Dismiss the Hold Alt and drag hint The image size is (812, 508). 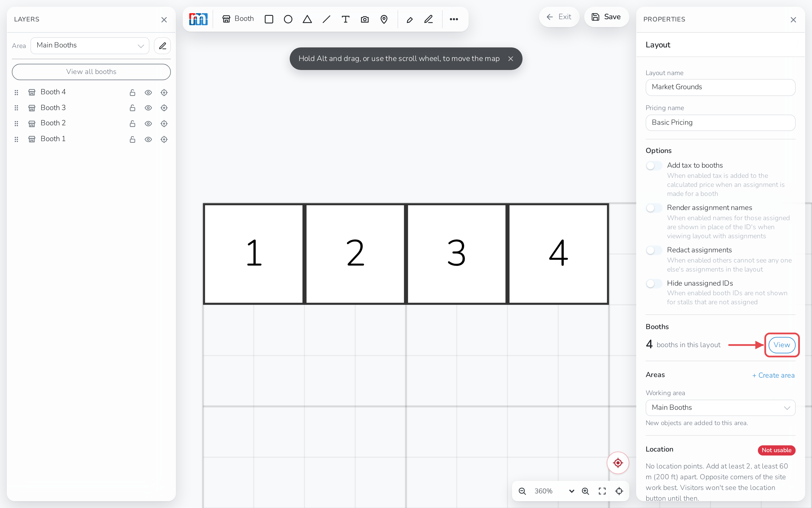[511, 59]
